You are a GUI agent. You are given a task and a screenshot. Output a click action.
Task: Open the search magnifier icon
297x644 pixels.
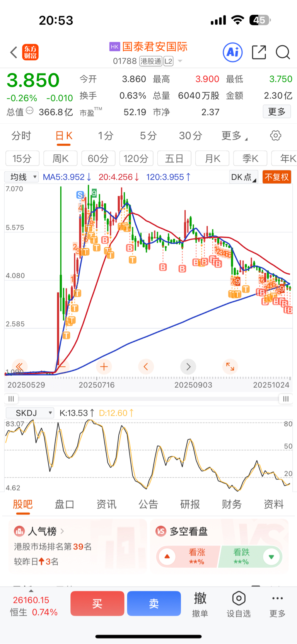pyautogui.click(x=283, y=52)
